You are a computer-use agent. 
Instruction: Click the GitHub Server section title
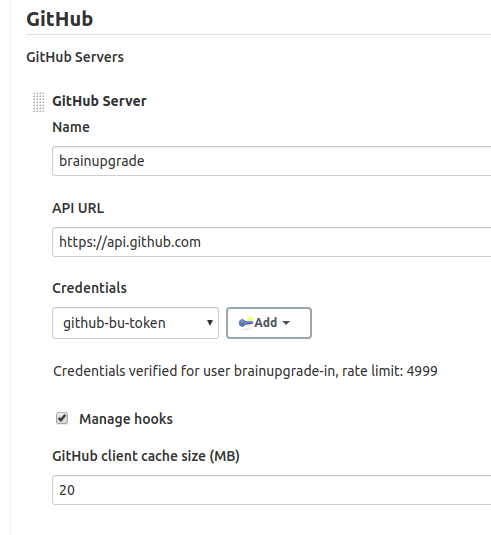coord(99,101)
